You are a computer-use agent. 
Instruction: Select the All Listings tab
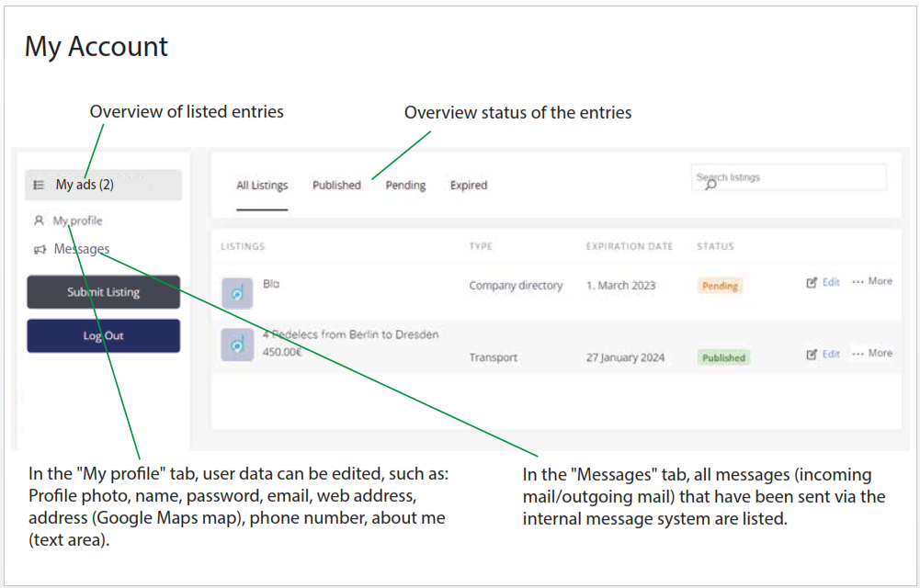pos(262,186)
